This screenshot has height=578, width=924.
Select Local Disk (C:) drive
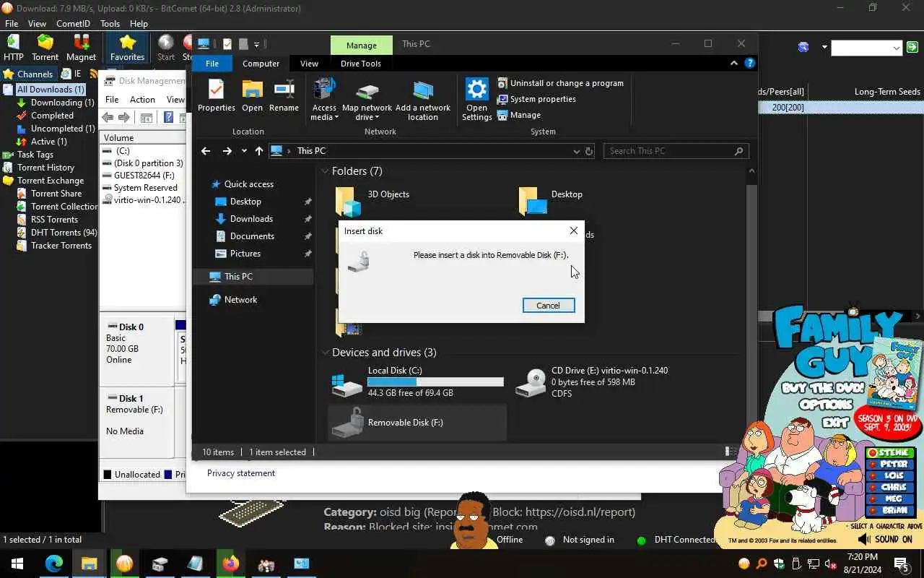click(x=417, y=381)
